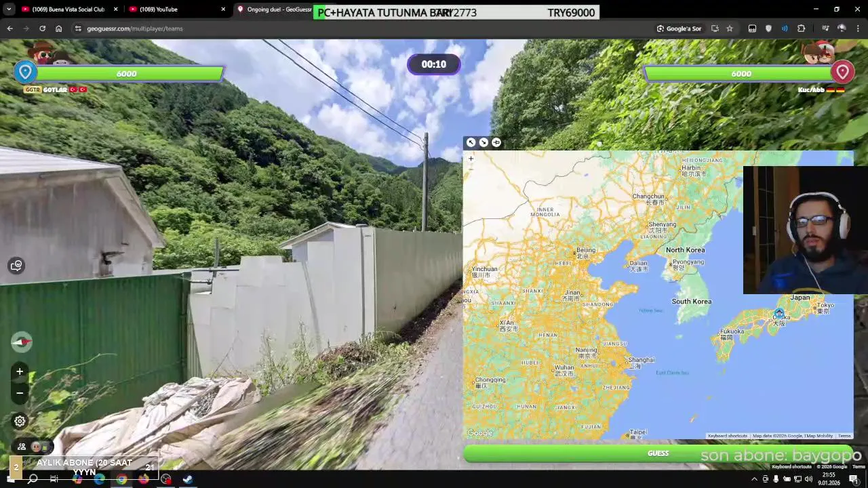The image size is (868, 488).
Task: Open the map Terms link
Action: click(x=844, y=436)
